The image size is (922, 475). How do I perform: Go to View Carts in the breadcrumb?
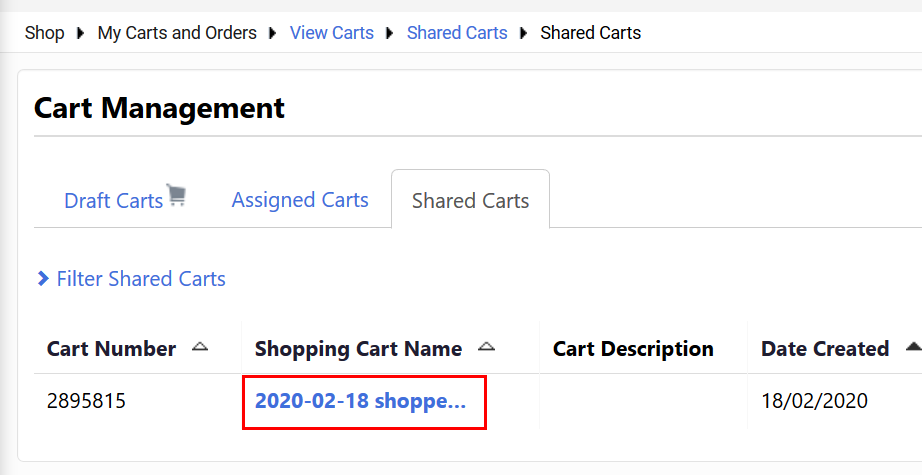(332, 33)
